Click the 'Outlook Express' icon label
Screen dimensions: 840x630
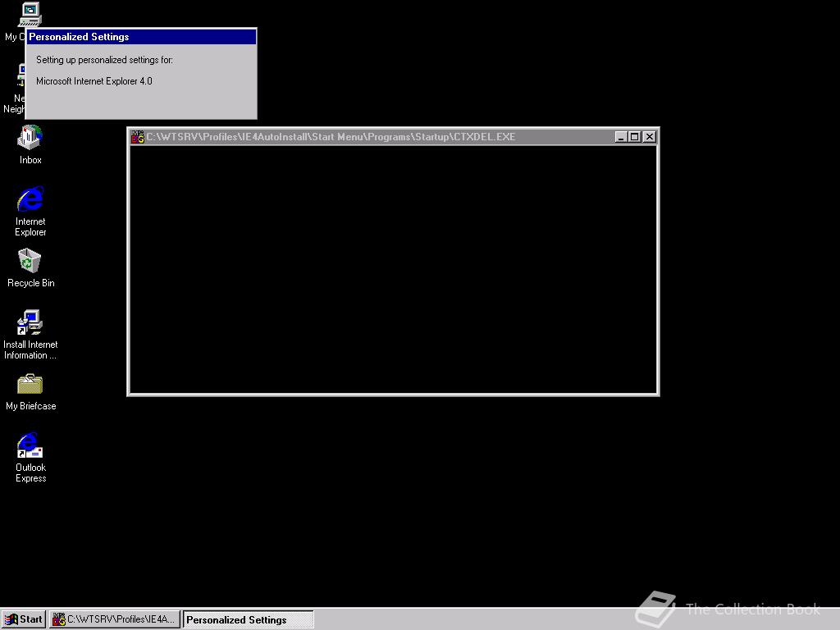click(x=30, y=472)
